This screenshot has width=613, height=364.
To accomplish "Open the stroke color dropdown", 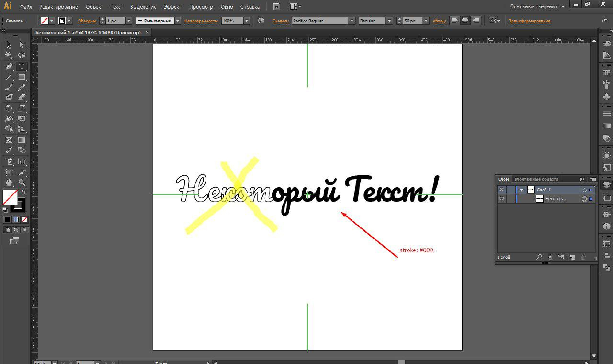I will coord(69,21).
